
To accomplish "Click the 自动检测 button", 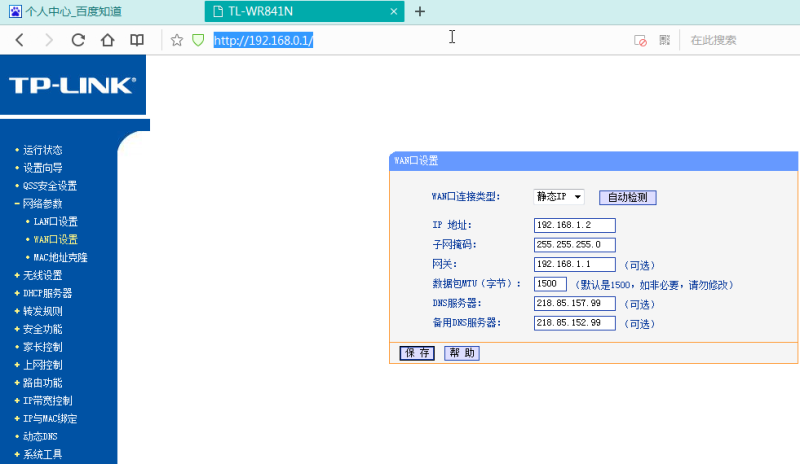I will (x=627, y=198).
